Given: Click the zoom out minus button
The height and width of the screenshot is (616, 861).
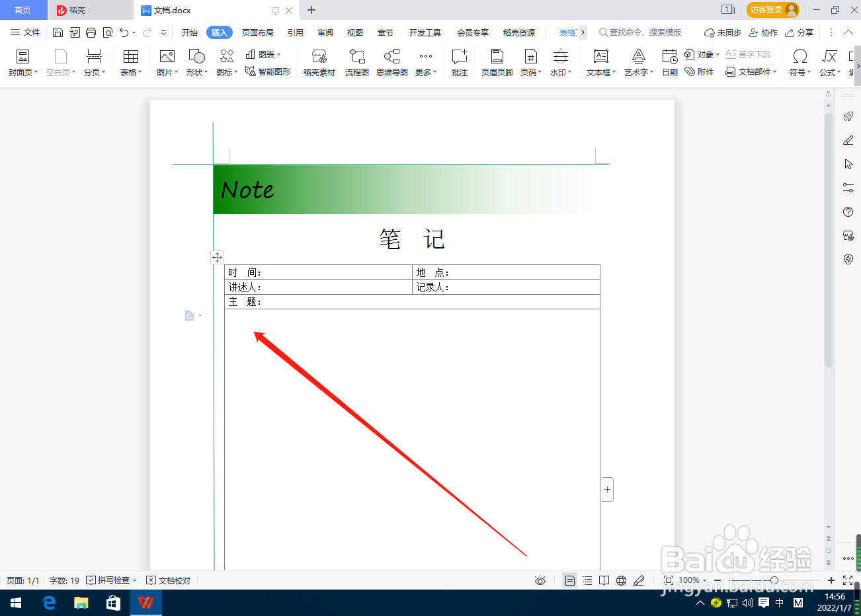Looking at the screenshot, I should (x=717, y=580).
